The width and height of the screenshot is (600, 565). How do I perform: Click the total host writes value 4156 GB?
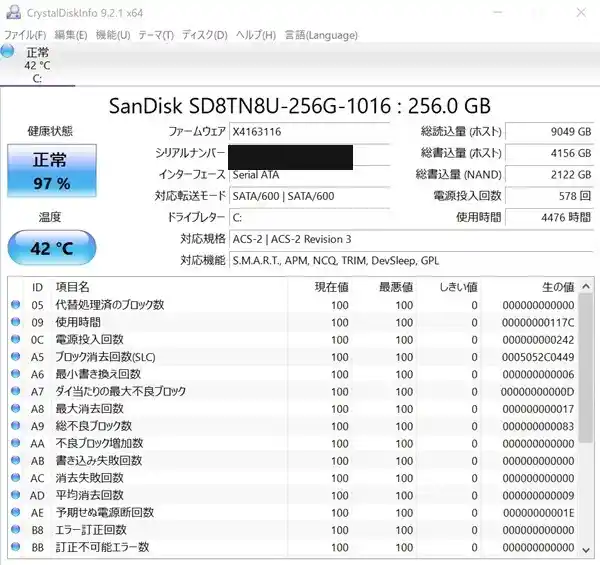point(549,153)
